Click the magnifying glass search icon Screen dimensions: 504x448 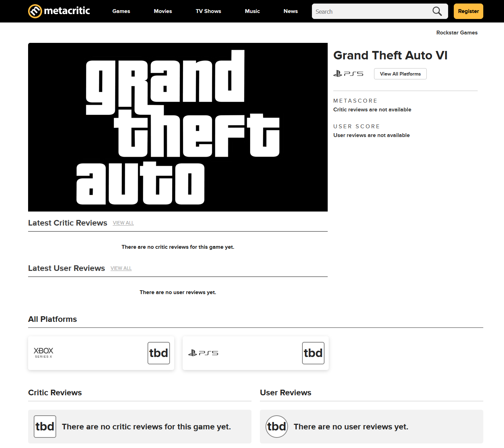pos(437,11)
